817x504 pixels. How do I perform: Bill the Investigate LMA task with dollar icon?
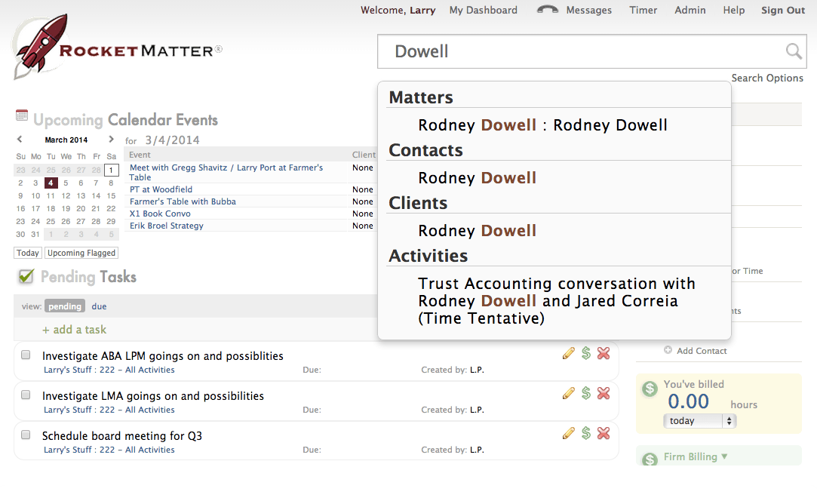[586, 394]
